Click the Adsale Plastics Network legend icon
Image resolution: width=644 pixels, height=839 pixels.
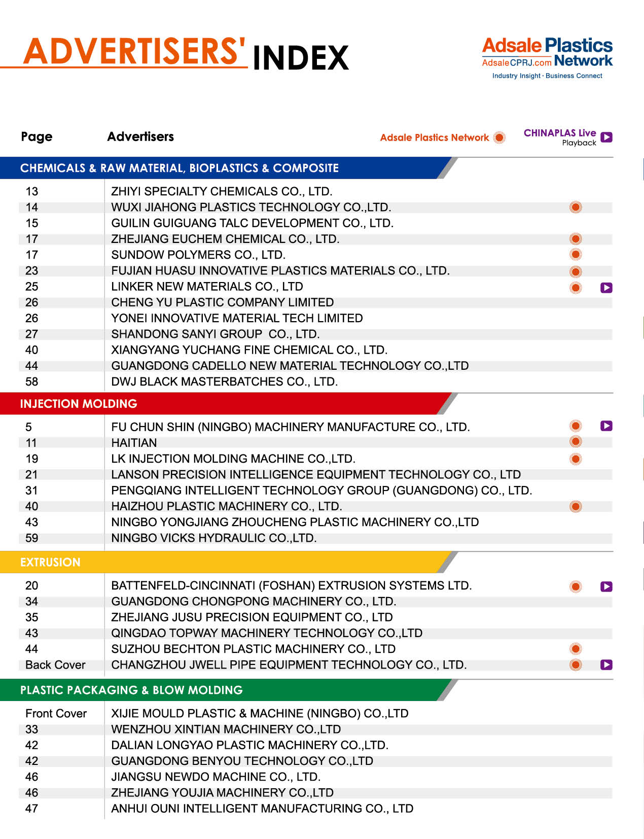tap(499, 137)
